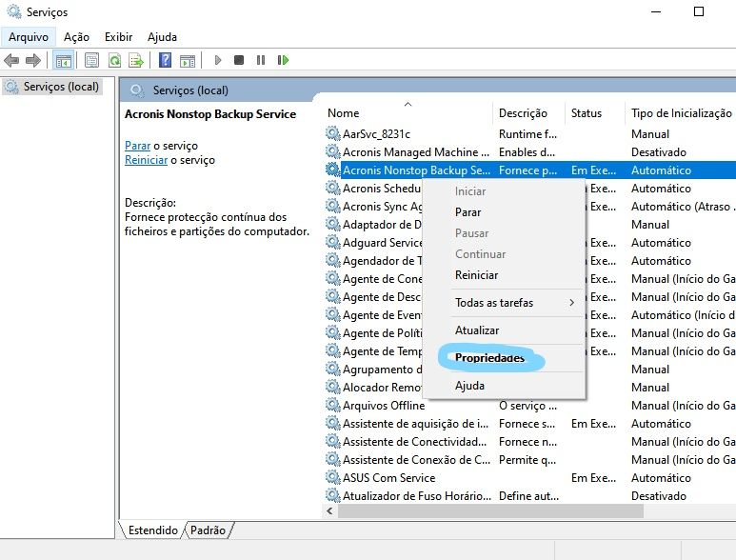Click gear icon of Agente de Cone
Screen dimensions: 736x560
tap(333, 278)
